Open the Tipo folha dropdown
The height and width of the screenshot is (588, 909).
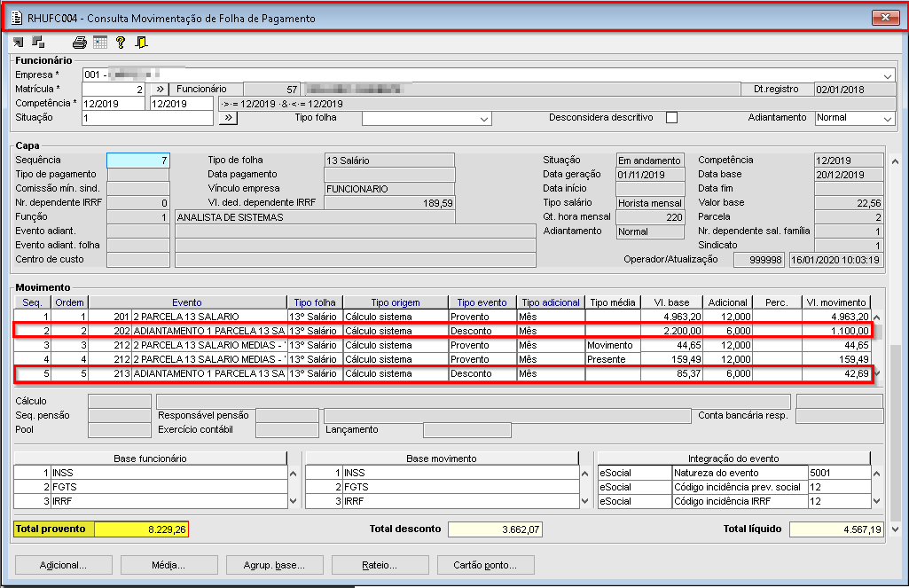[484, 119]
